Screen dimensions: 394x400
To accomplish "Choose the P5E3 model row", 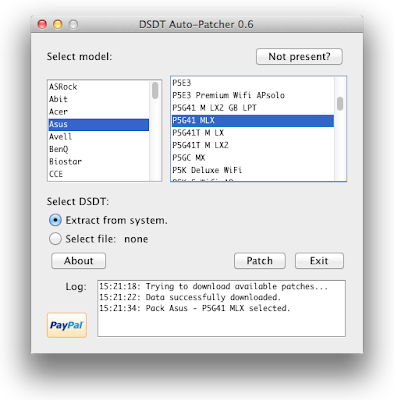I will [253, 83].
